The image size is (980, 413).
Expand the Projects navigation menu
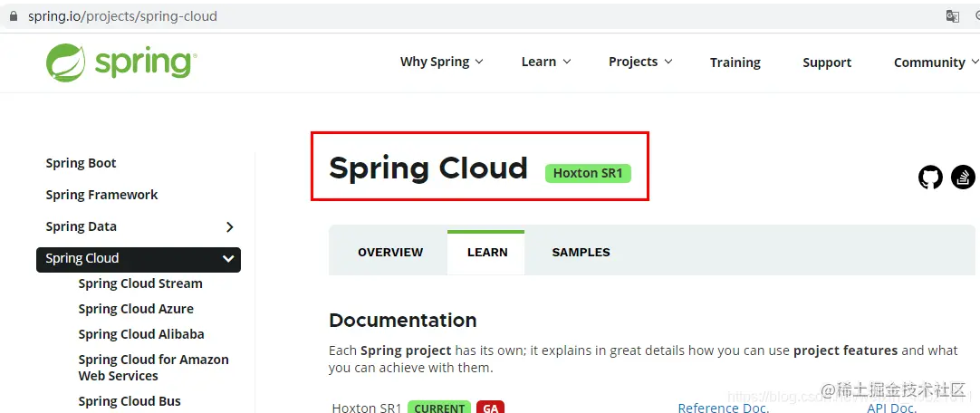640,62
